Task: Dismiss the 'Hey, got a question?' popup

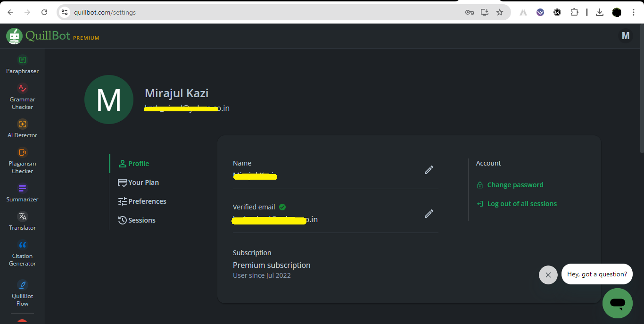Action: pos(548,274)
